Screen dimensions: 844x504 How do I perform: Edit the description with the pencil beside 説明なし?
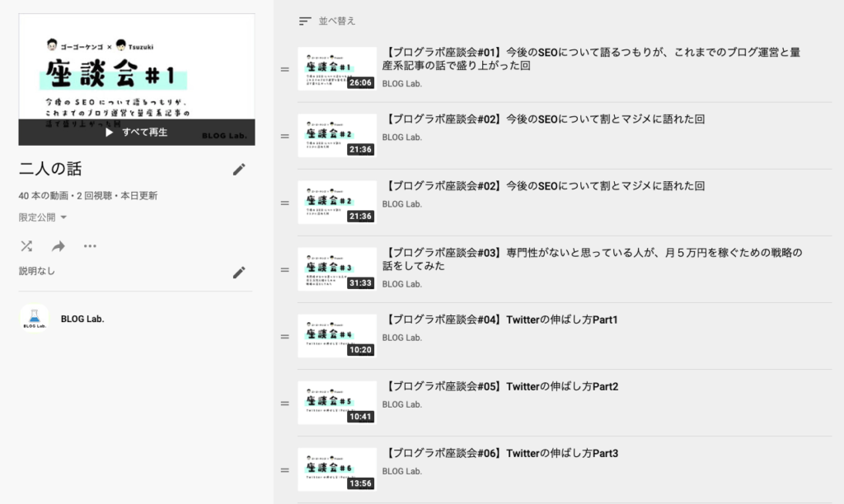coord(239,273)
